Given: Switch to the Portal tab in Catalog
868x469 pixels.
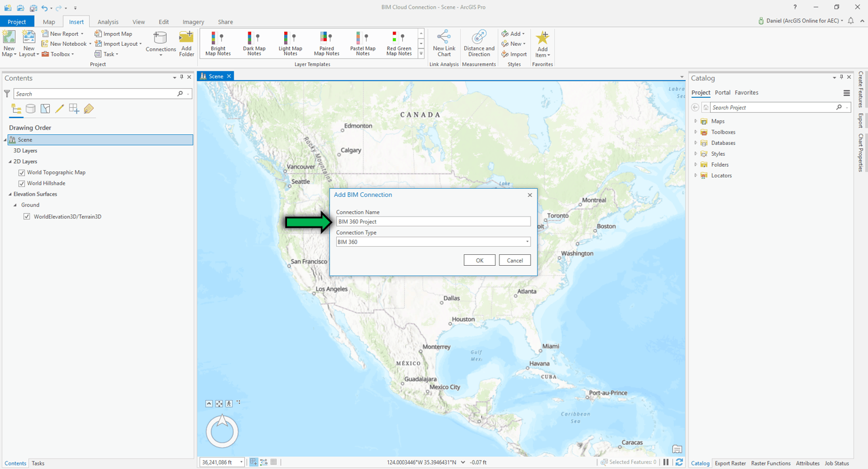Looking at the screenshot, I should click(x=722, y=93).
